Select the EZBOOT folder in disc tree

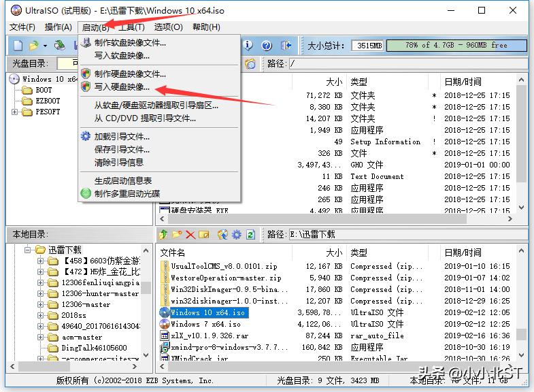coord(48,101)
